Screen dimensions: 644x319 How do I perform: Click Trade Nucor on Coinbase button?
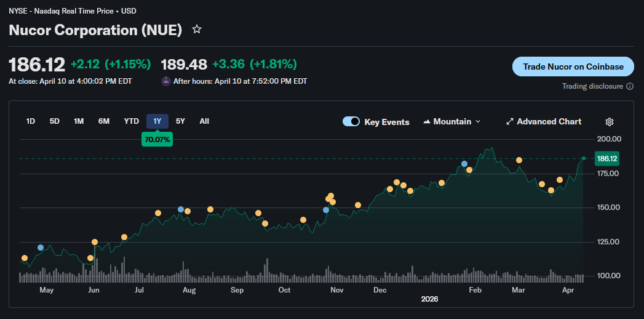573,67
